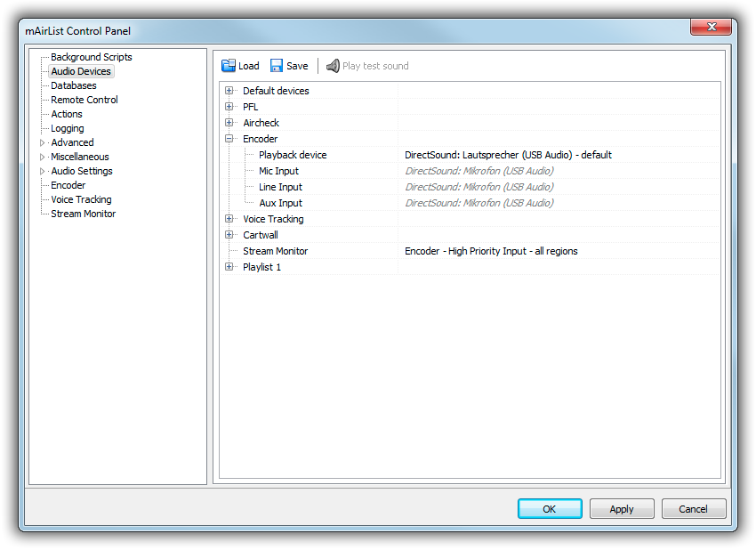Image resolution: width=756 pixels, height=550 pixels.
Task: Select Databases in the left tree
Action: (74, 85)
